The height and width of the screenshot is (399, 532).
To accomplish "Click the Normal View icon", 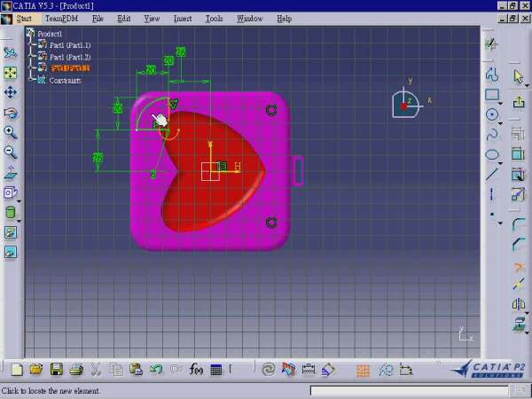I will 10,173.
